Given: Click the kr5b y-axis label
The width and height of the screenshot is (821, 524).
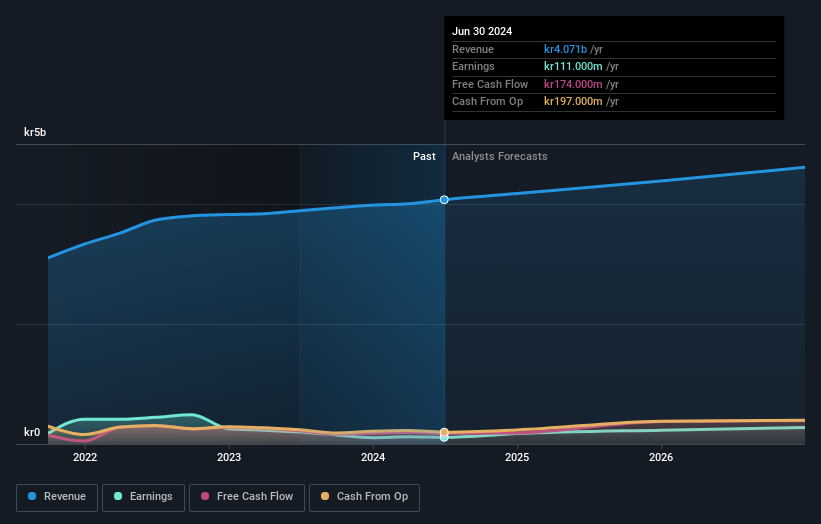Looking at the screenshot, I should pyautogui.click(x=35, y=132).
